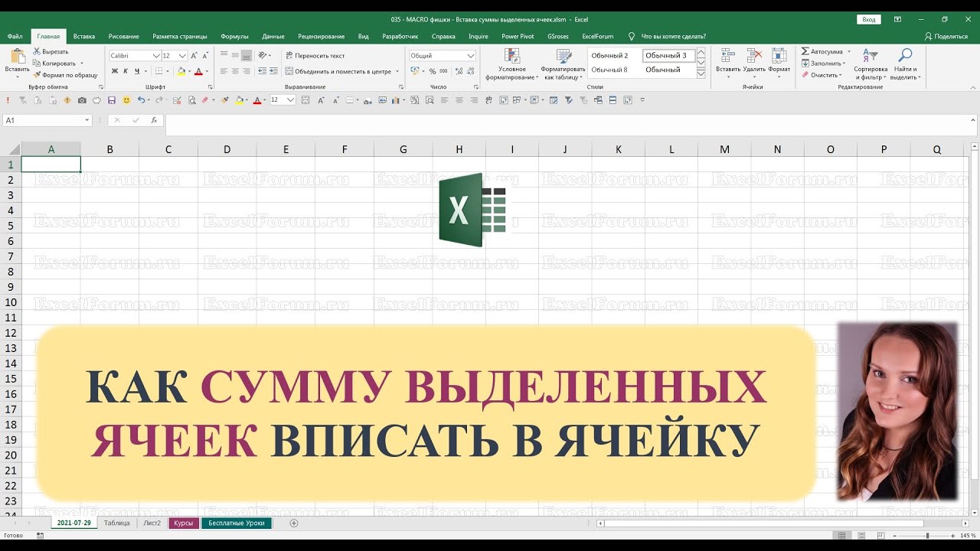Toggle bottom vertical alignment button

(247, 56)
